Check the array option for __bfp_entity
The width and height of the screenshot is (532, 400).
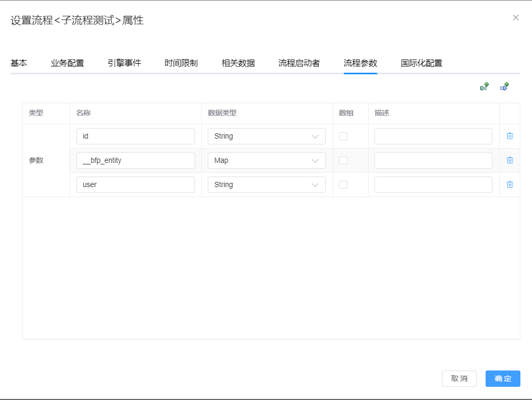343,160
